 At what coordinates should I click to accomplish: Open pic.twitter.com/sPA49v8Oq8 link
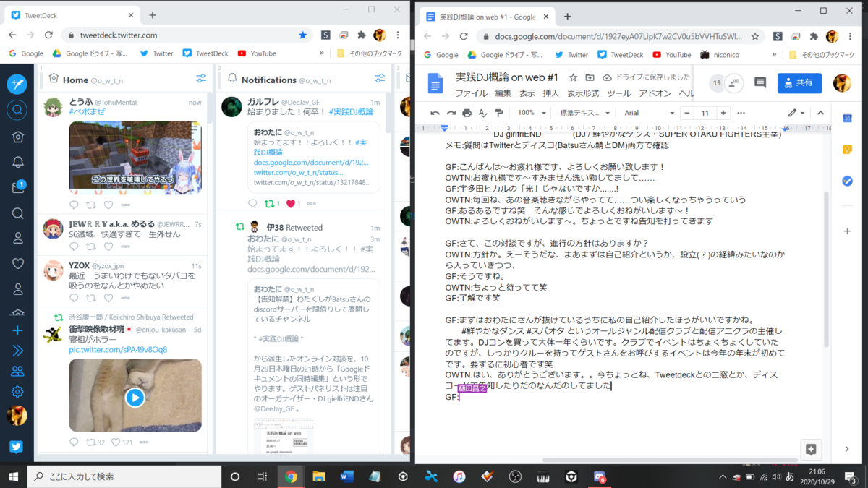(118, 350)
